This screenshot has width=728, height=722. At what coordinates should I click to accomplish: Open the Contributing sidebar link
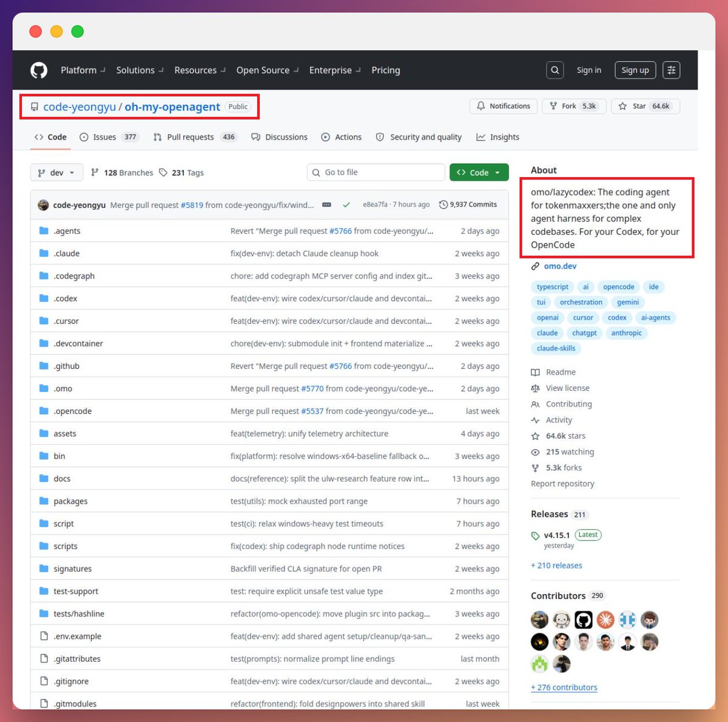pyautogui.click(x=561, y=404)
